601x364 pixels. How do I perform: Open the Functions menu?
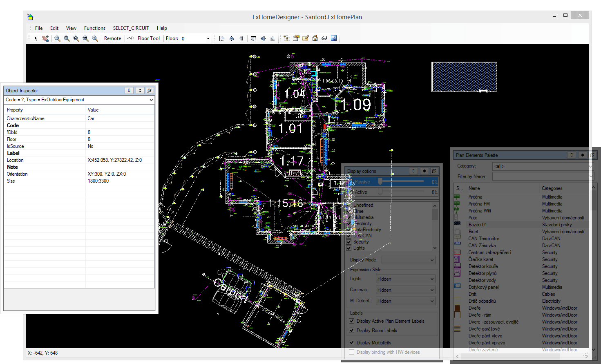[94, 28]
